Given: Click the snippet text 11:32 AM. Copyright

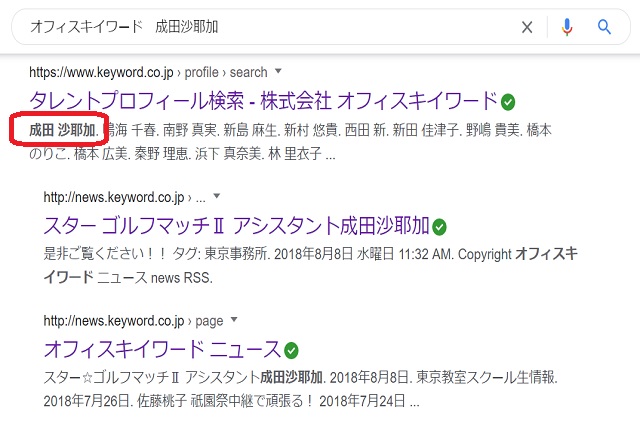Looking at the screenshot, I should (x=455, y=254).
